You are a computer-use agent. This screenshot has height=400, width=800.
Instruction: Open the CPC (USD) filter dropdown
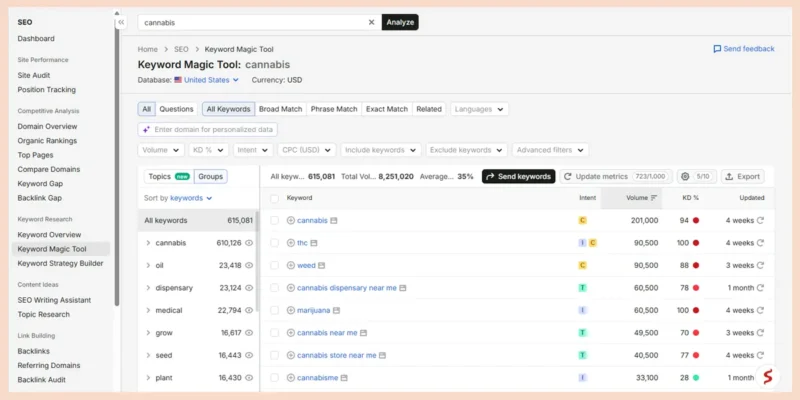click(x=307, y=150)
